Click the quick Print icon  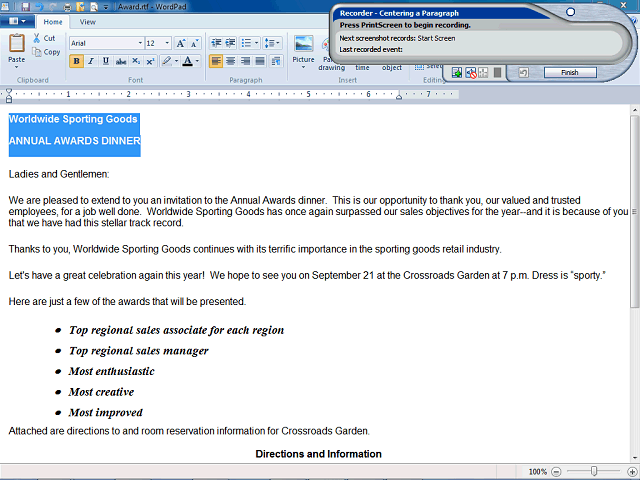pos(67,7)
